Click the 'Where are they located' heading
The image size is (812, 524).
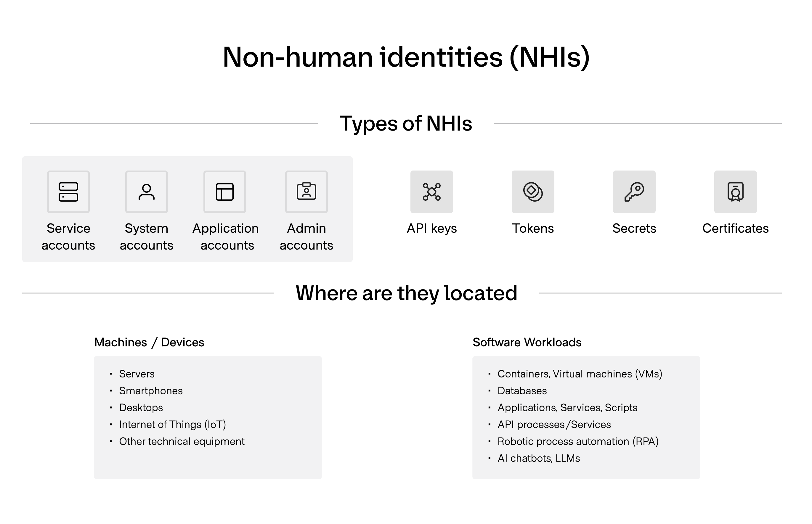point(406,292)
